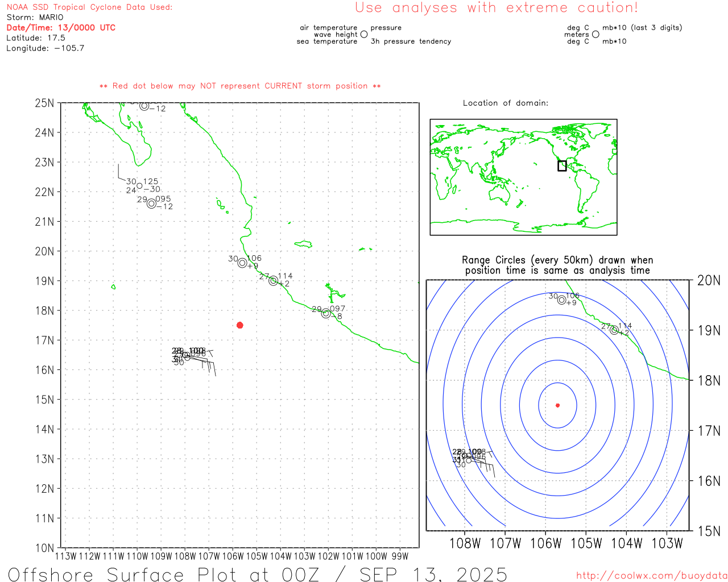Click '106W' longitude label on main map

click(233, 556)
